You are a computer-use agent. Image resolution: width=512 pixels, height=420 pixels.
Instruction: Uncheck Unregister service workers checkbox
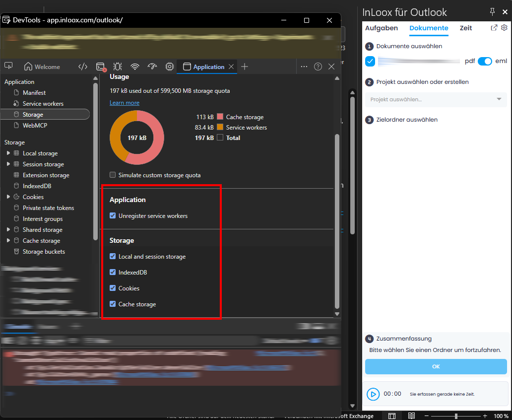coord(113,216)
